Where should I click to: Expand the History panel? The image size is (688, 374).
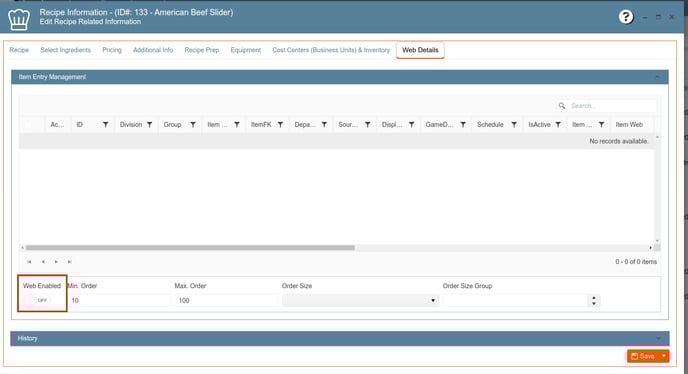click(x=658, y=338)
